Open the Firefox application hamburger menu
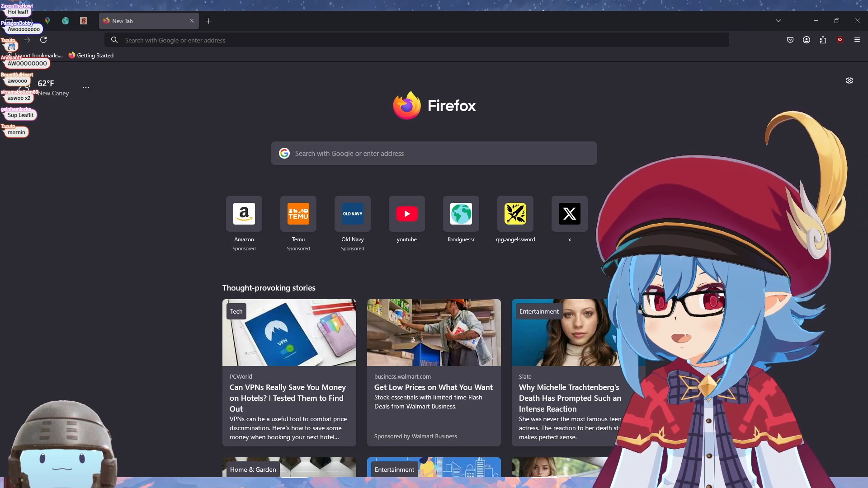Image resolution: width=868 pixels, height=488 pixels. [x=857, y=40]
